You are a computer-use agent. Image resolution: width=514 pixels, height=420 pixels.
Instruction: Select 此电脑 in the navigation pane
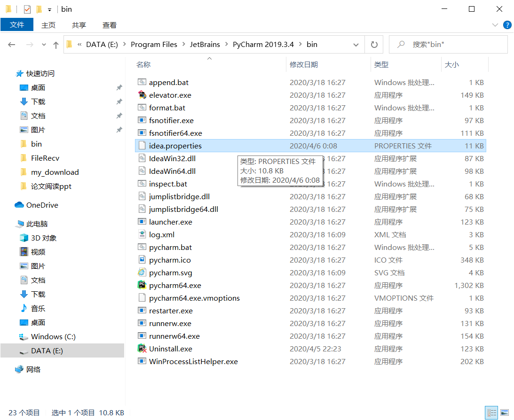click(x=31, y=224)
